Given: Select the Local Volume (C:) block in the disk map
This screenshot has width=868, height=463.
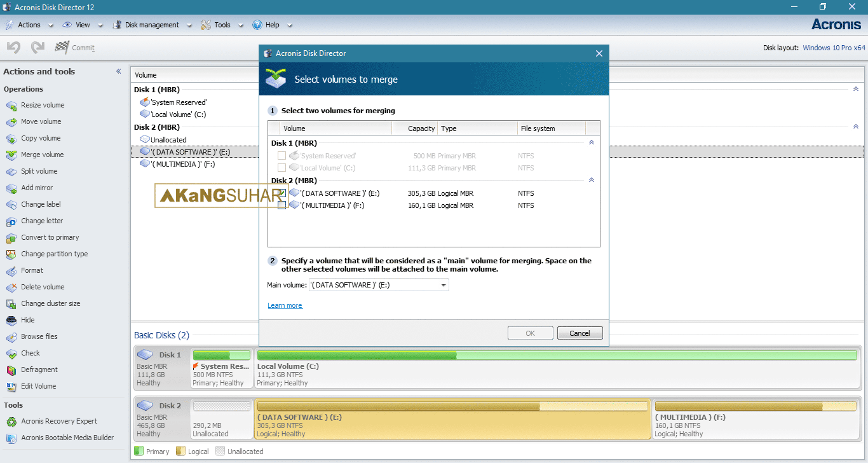Looking at the screenshot, I should [557, 368].
